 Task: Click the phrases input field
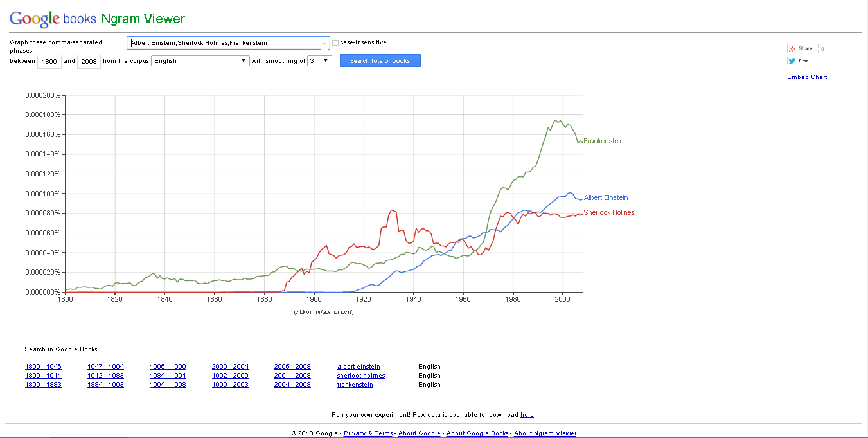228,43
